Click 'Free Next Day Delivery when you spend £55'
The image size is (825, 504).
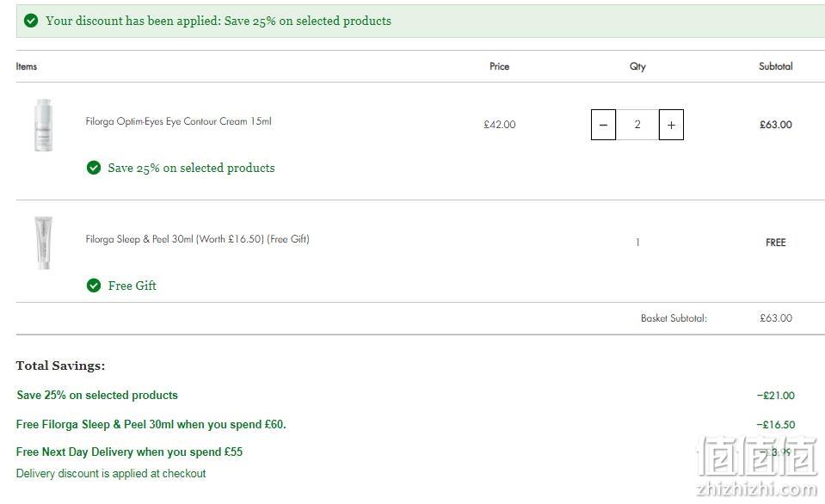pos(129,452)
